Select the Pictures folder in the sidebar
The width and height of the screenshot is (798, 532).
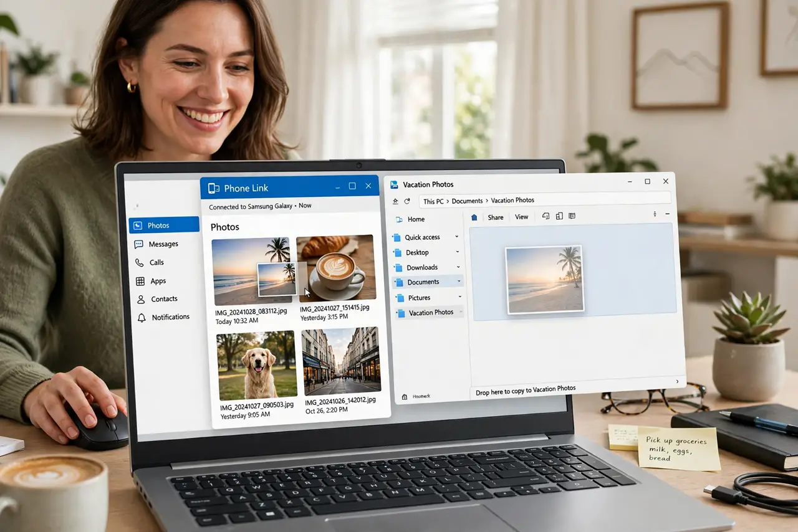[413, 298]
